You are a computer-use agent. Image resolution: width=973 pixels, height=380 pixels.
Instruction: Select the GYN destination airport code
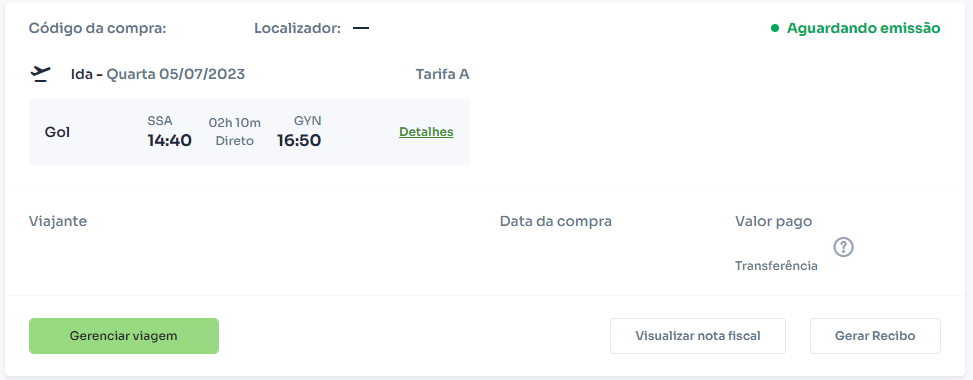308,120
